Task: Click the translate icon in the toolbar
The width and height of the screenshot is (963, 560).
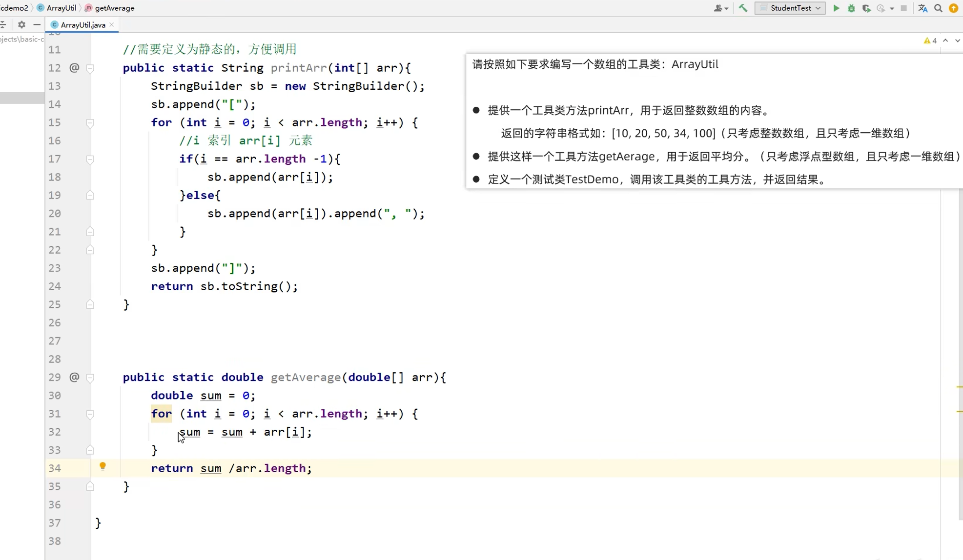Action: [922, 8]
